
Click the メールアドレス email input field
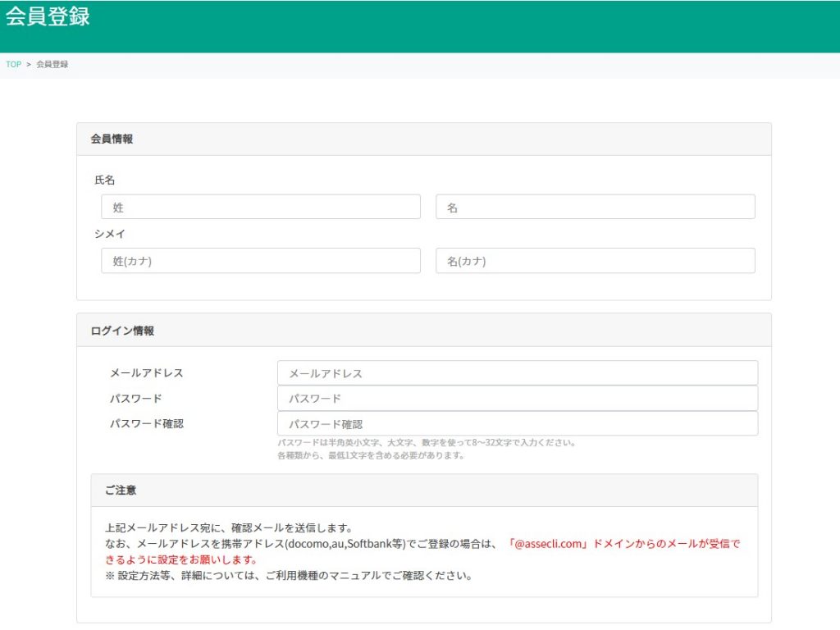click(x=518, y=373)
